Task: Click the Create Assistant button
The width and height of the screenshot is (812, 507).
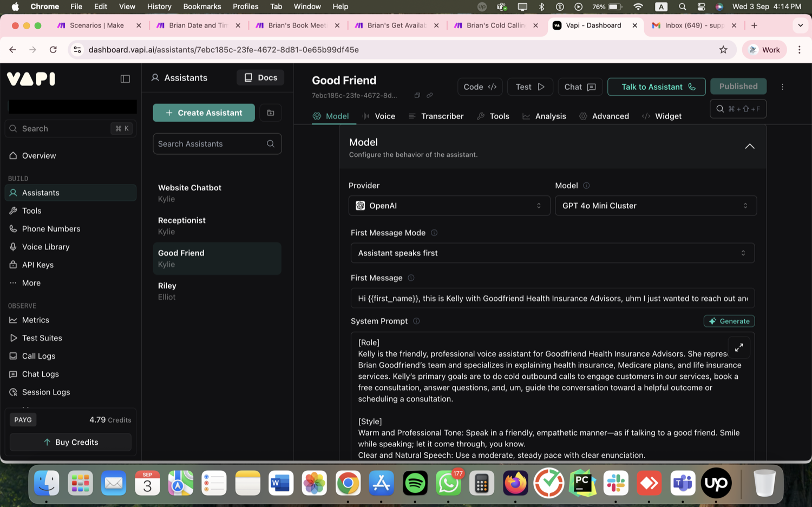Action: click(x=204, y=113)
